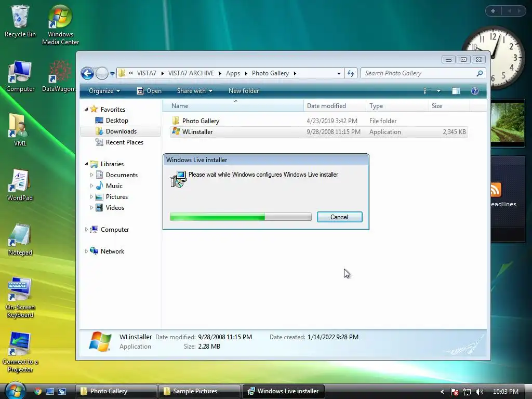Click Apps breadcrumb segment

[233, 73]
